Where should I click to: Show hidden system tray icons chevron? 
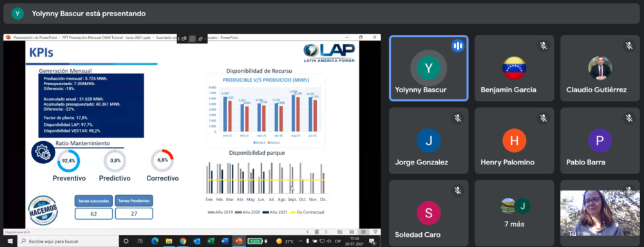point(301,241)
